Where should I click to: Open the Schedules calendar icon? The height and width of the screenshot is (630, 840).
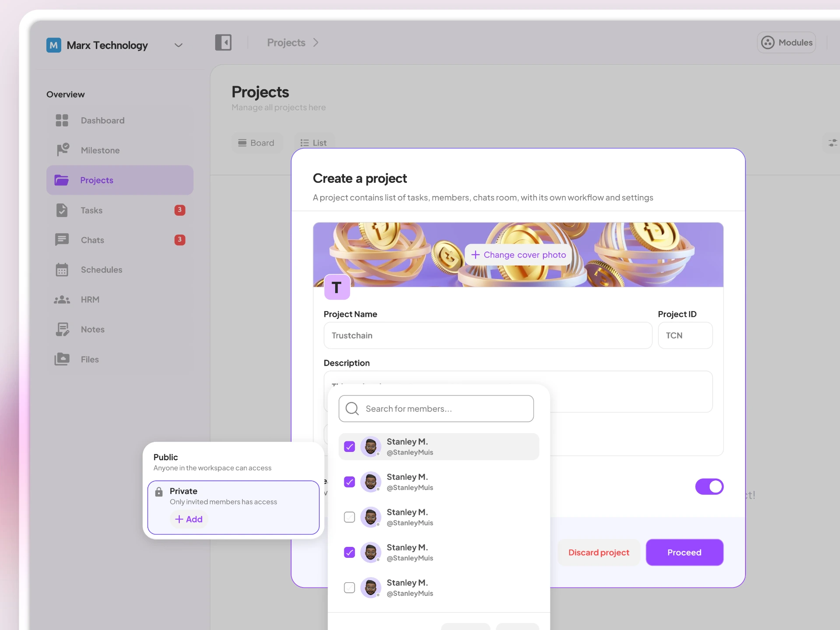[62, 269]
